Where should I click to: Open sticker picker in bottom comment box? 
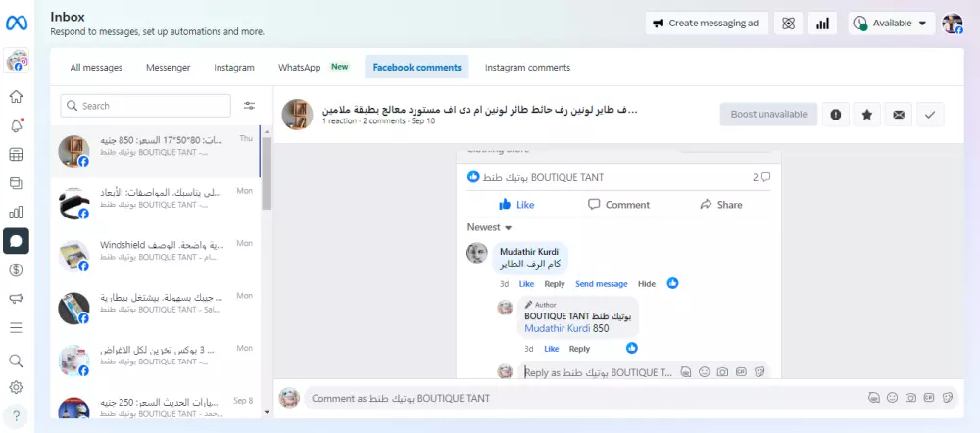(x=948, y=398)
